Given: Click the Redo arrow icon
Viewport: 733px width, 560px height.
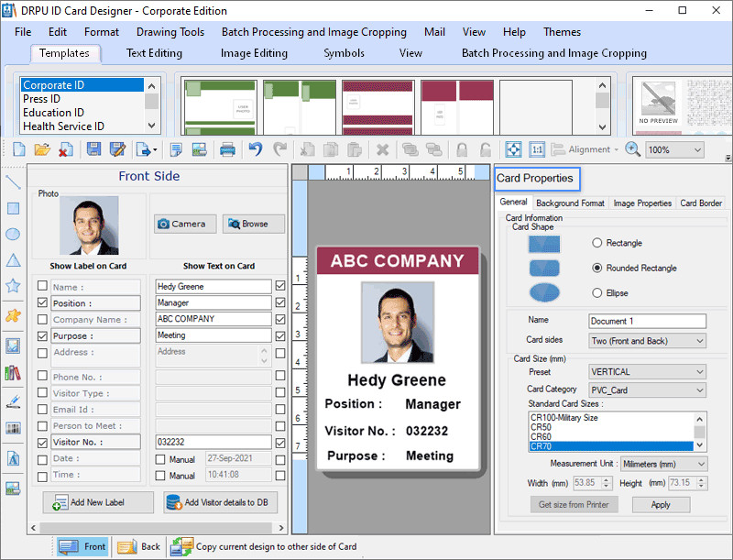Looking at the screenshot, I should [x=280, y=149].
